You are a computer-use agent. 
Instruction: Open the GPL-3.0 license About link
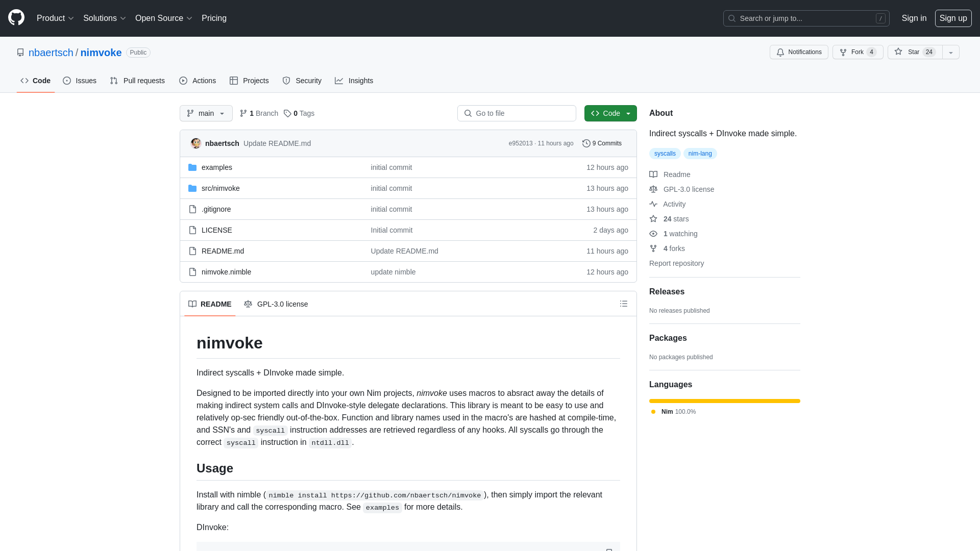click(682, 189)
